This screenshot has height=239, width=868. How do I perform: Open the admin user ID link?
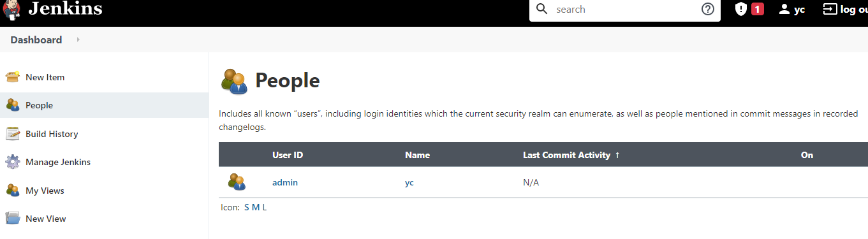285,182
